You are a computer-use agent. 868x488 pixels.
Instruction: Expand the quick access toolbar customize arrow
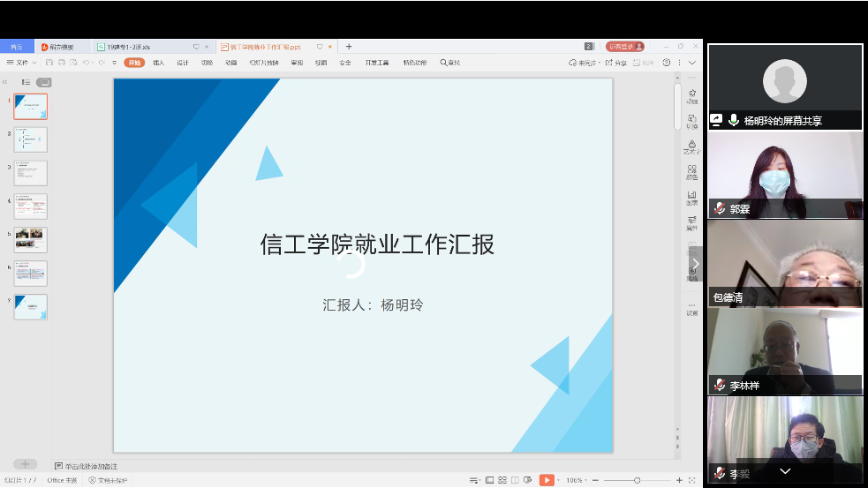coord(115,63)
